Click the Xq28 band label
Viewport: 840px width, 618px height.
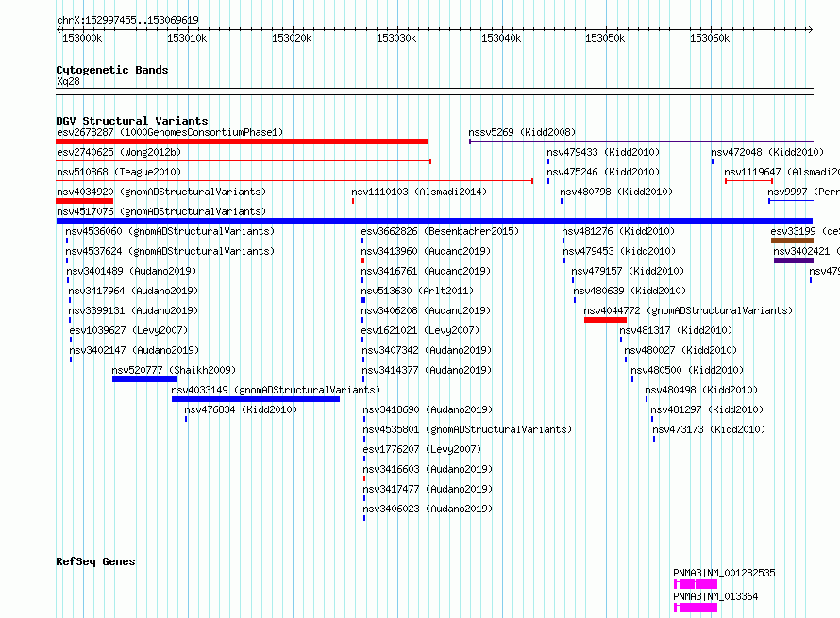68,81
